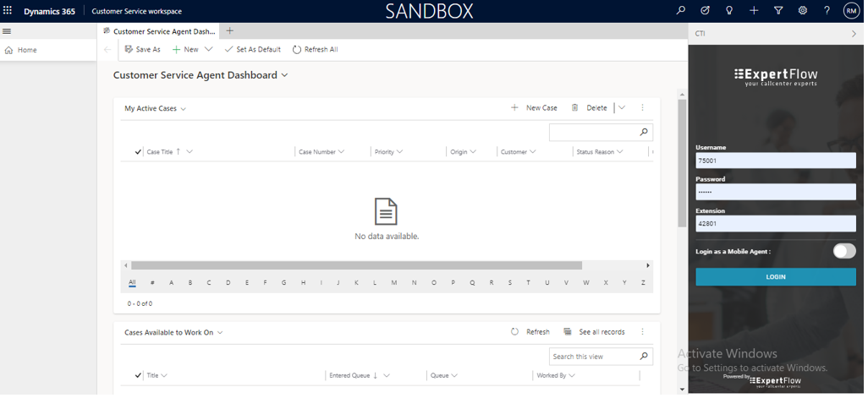Filter cases by All in alphabet bar

[x=132, y=282]
